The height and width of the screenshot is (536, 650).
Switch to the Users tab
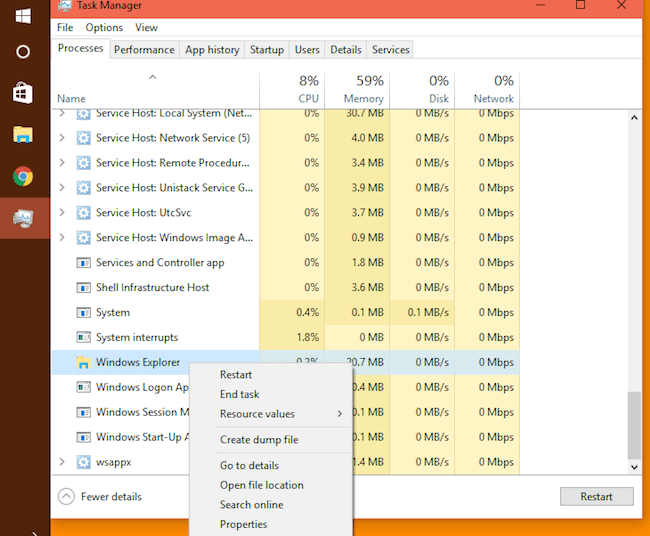coord(307,49)
